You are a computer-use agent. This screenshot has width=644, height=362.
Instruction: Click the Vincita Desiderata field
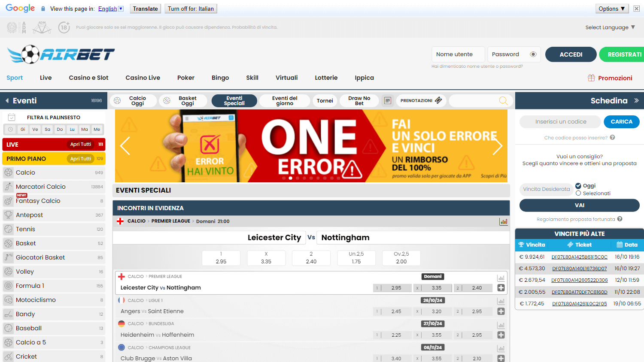click(546, 189)
